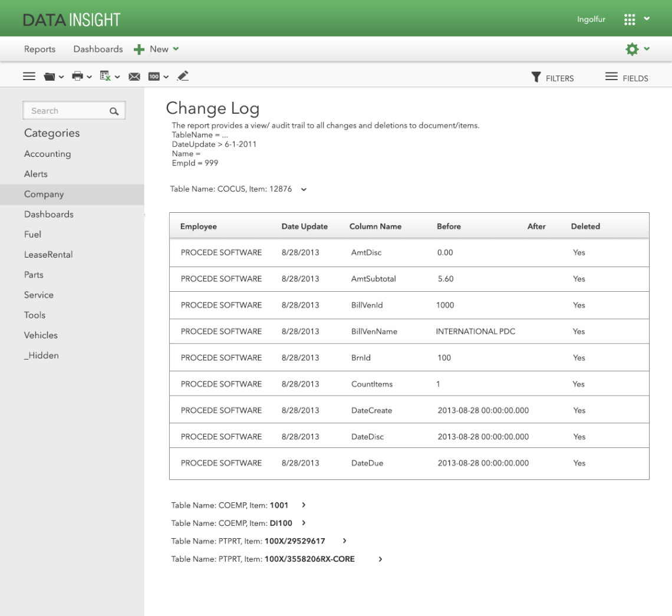
Task: Click the print icon
Action: (77, 76)
